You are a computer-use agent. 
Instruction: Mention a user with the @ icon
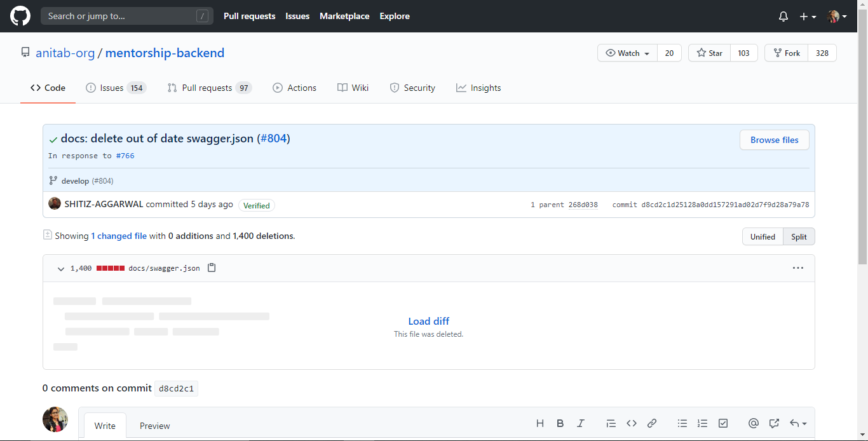pyautogui.click(x=753, y=423)
